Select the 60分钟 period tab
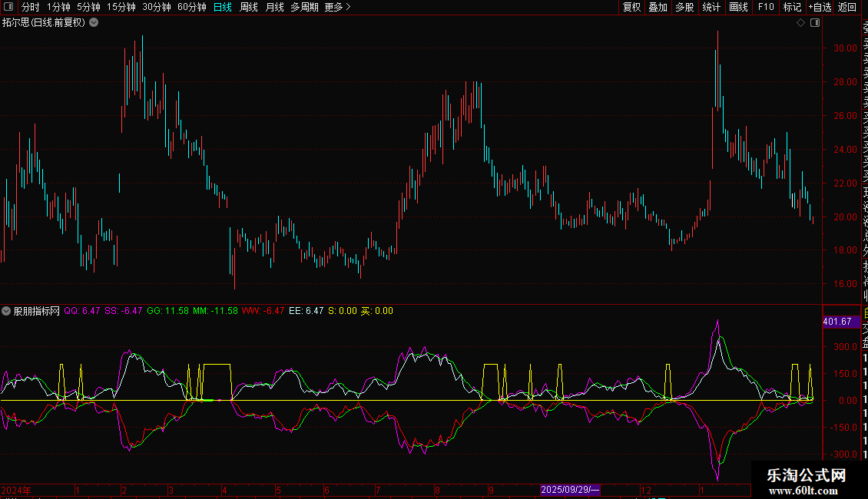 (191, 7)
